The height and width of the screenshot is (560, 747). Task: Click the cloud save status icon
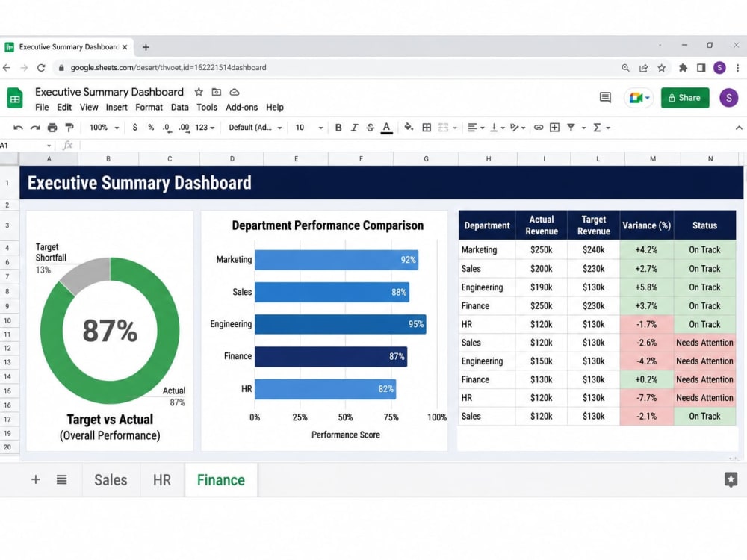tap(235, 92)
